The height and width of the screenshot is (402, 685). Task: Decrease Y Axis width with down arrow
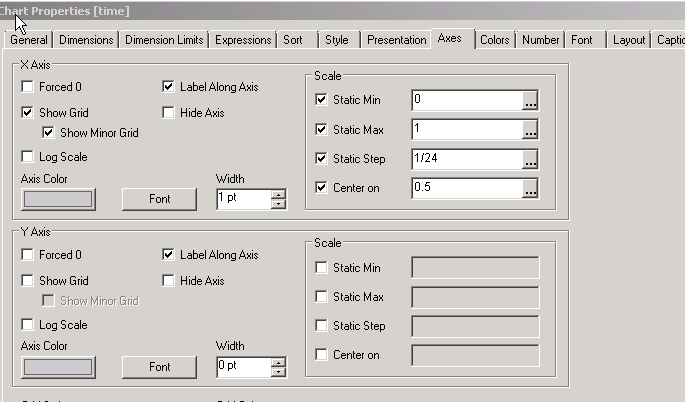tap(278, 373)
